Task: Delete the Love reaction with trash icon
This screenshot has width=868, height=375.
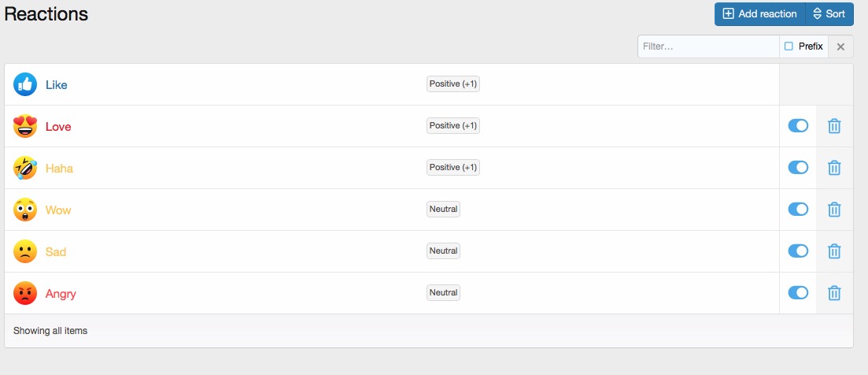Action: pyautogui.click(x=834, y=126)
